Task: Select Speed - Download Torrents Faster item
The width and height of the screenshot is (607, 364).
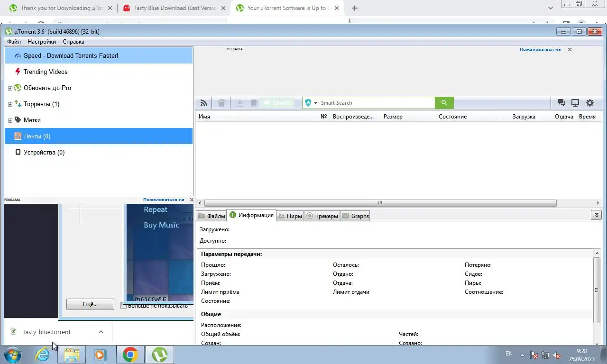Action: pos(99,55)
